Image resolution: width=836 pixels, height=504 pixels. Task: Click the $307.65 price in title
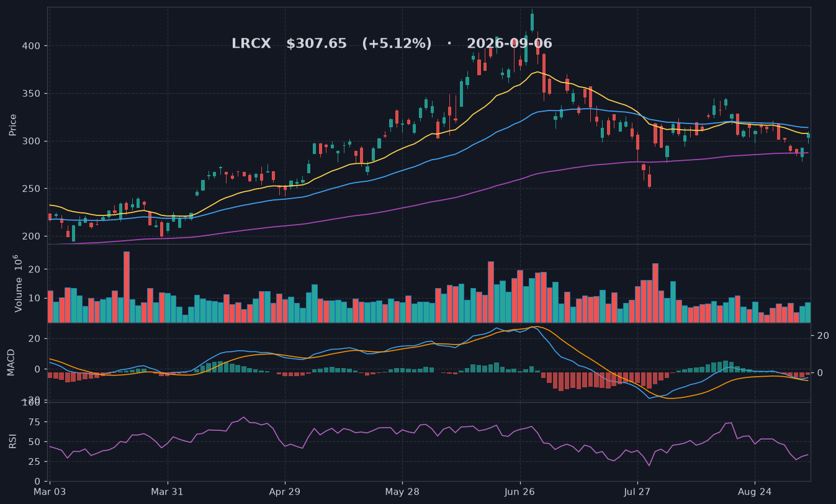317,44
